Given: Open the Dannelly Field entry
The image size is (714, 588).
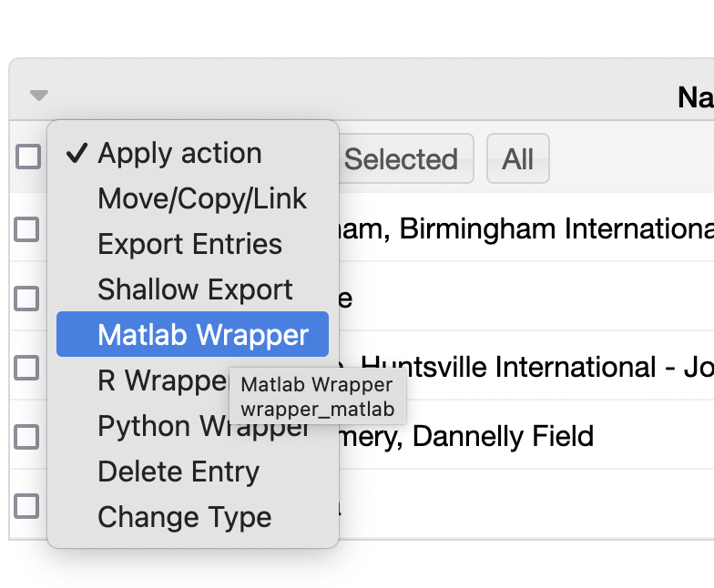Looking at the screenshot, I should coord(503,437).
